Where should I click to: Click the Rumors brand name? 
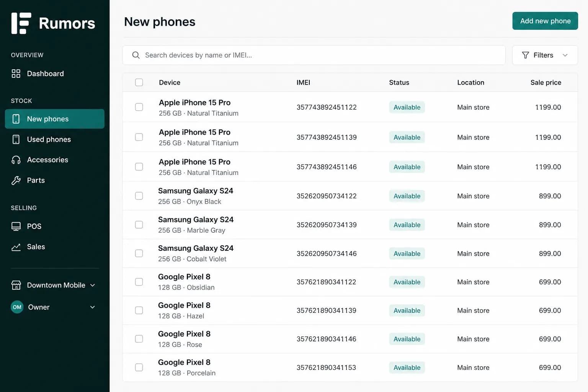67,23
